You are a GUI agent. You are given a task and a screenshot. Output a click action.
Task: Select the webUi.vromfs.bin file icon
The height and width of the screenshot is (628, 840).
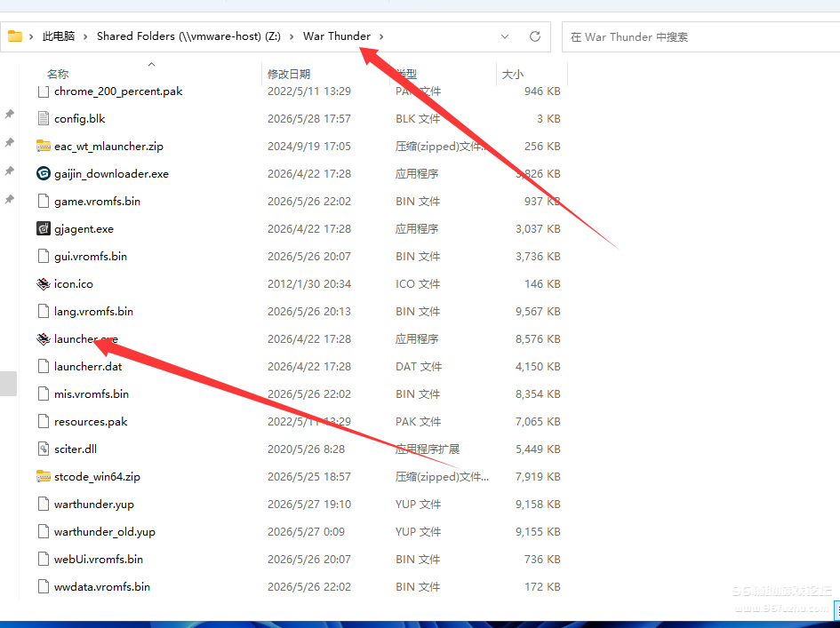pyautogui.click(x=44, y=560)
